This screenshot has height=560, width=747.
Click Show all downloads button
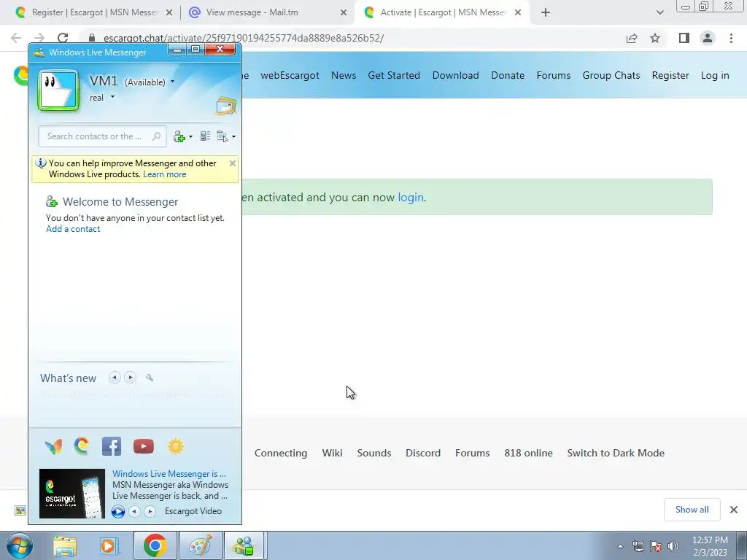[692, 510]
